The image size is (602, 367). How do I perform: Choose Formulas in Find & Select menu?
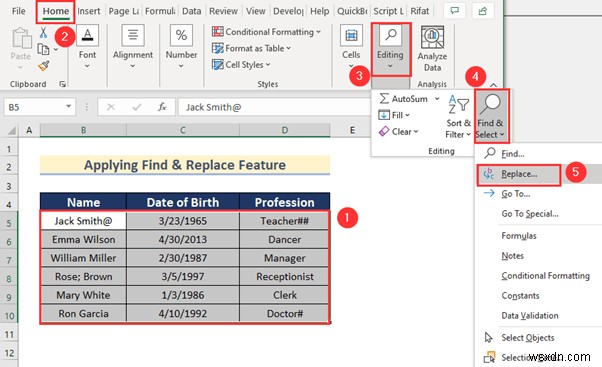539,236
